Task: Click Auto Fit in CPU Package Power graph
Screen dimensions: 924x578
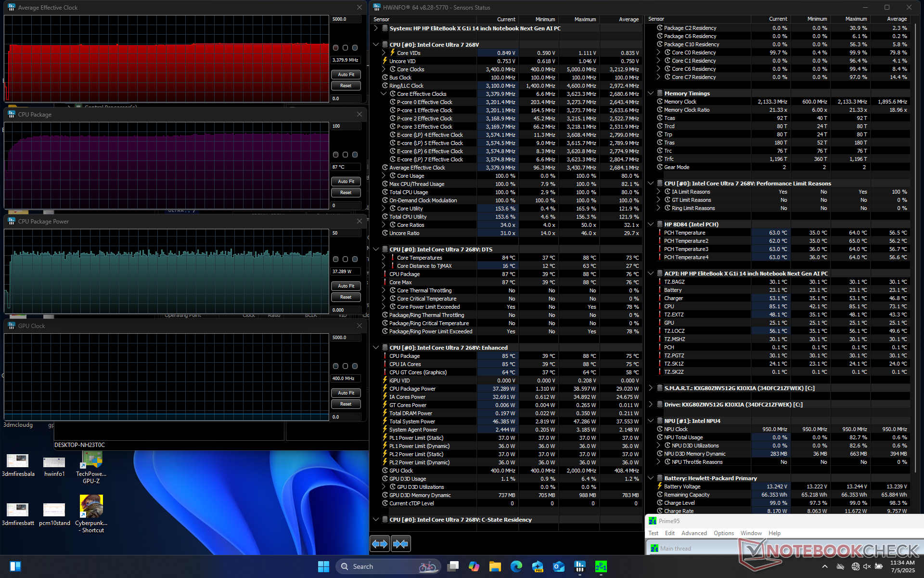Action: click(x=346, y=286)
